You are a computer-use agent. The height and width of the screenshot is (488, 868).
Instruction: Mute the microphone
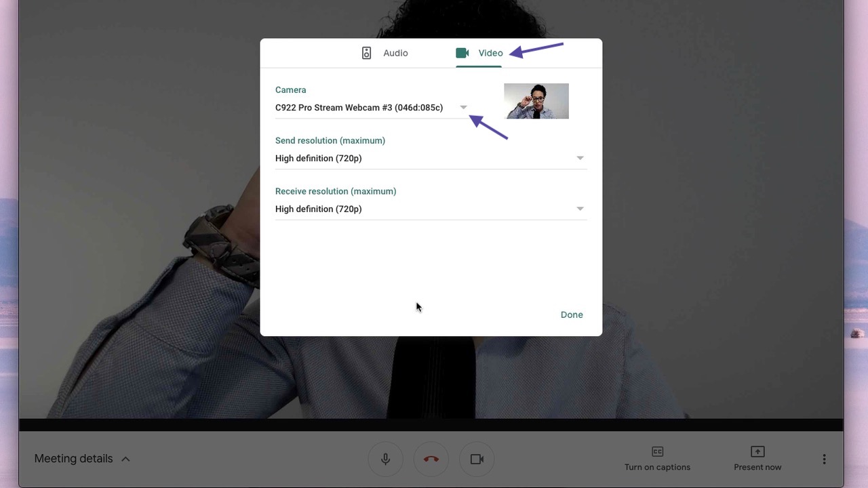click(x=385, y=459)
